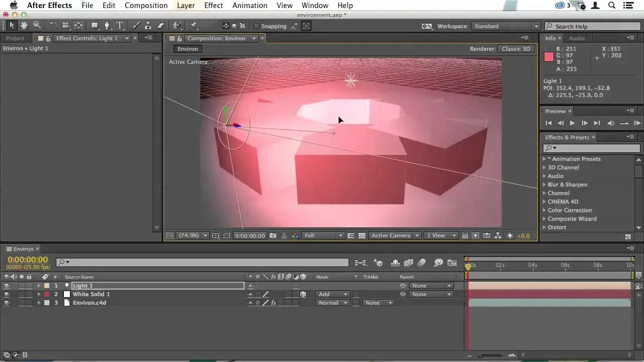The image size is (644, 362).
Task: Select the Eraser tool
Action: 161,26
